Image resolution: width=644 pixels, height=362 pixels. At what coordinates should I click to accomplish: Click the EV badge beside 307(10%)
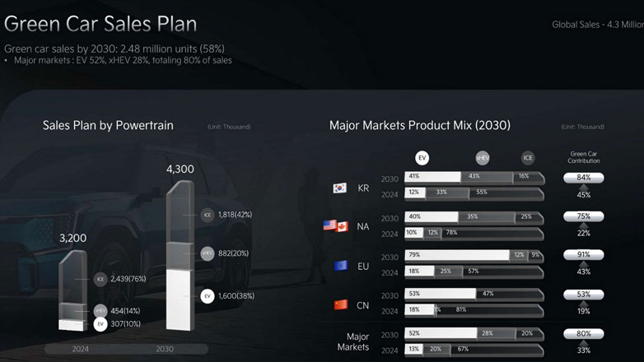coord(100,325)
